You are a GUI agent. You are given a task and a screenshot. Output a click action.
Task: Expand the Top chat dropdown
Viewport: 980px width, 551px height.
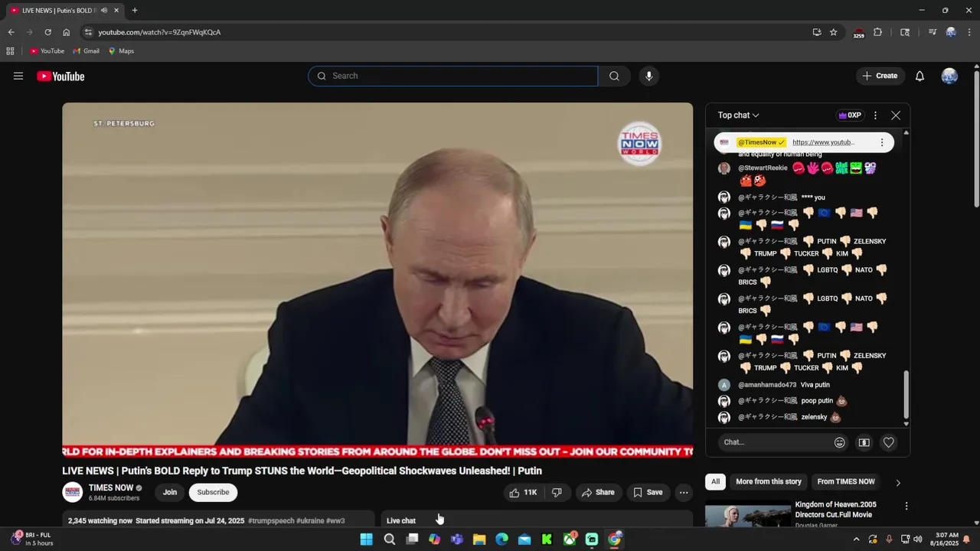[738, 116]
